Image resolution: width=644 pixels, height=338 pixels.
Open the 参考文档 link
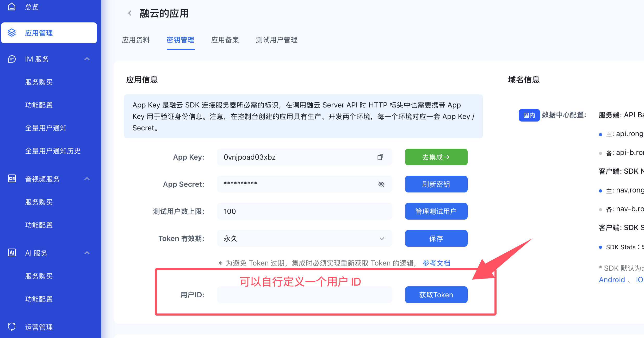[x=436, y=263]
